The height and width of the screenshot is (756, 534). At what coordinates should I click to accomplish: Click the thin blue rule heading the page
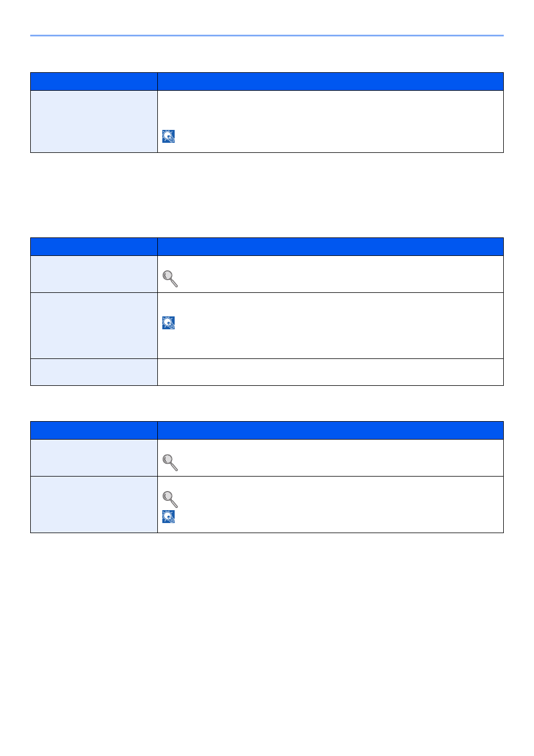(x=267, y=36)
